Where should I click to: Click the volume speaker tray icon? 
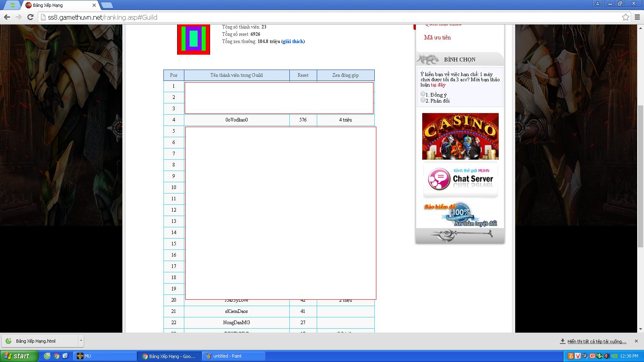click(607, 356)
